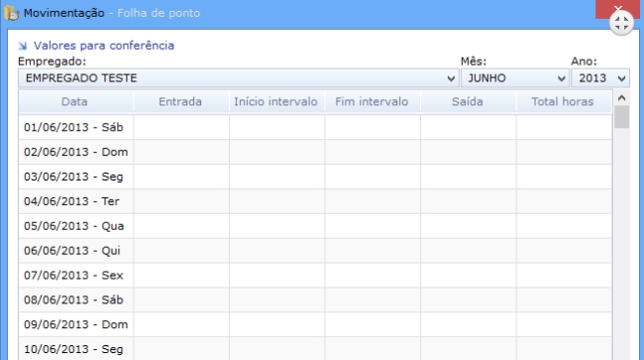Click Fim intervalo cell for 05/06/2013 - Qua
Screen dimensions: 644x360
(x=373, y=226)
